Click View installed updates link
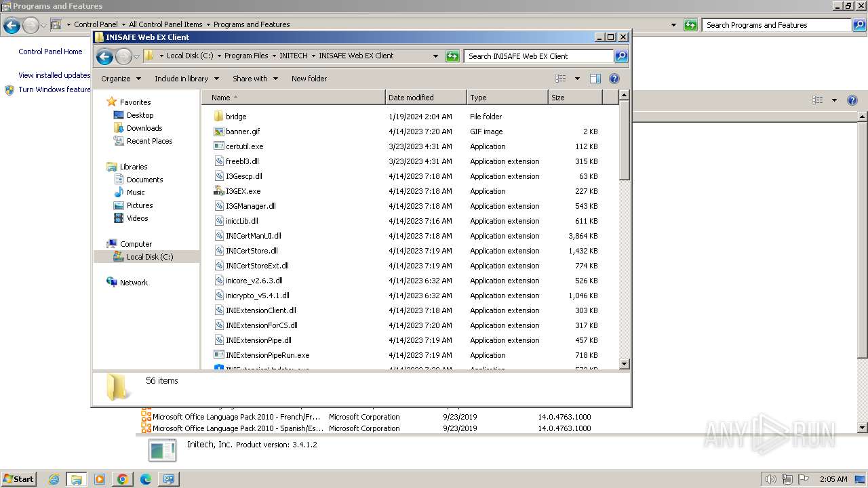The image size is (868, 488). click(54, 75)
